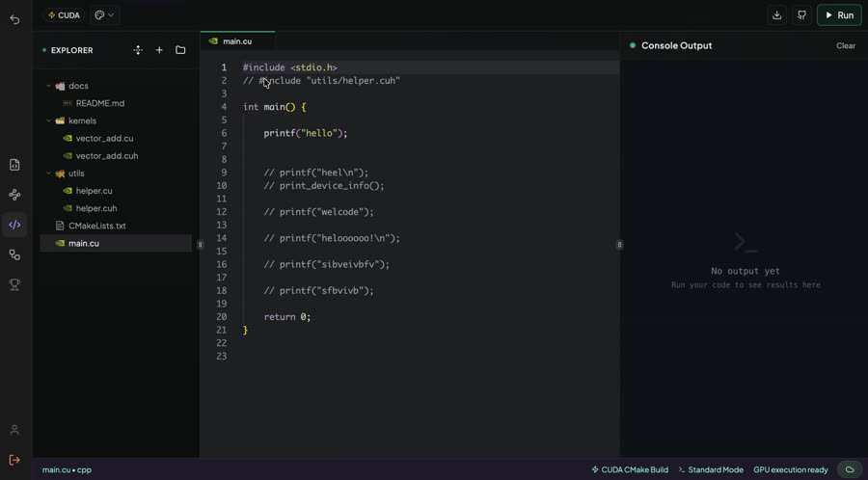Collapse the docs folder
Image resolution: width=868 pixels, height=480 pixels.
click(49, 86)
